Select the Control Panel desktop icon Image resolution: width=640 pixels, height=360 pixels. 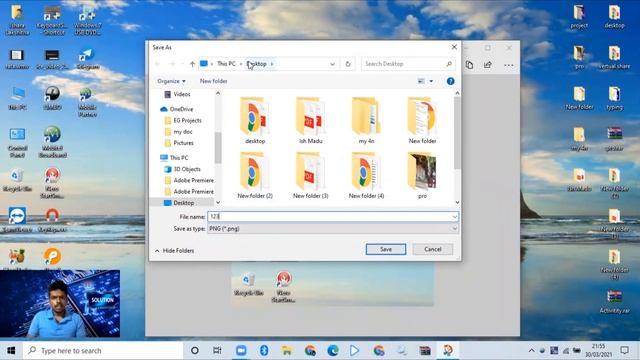(17, 142)
